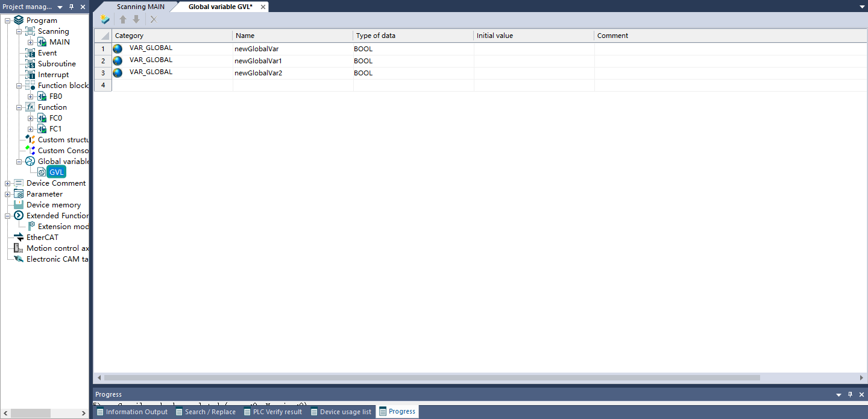Expand the MAIN program node
Screen dimensions: 868x419
[31, 42]
